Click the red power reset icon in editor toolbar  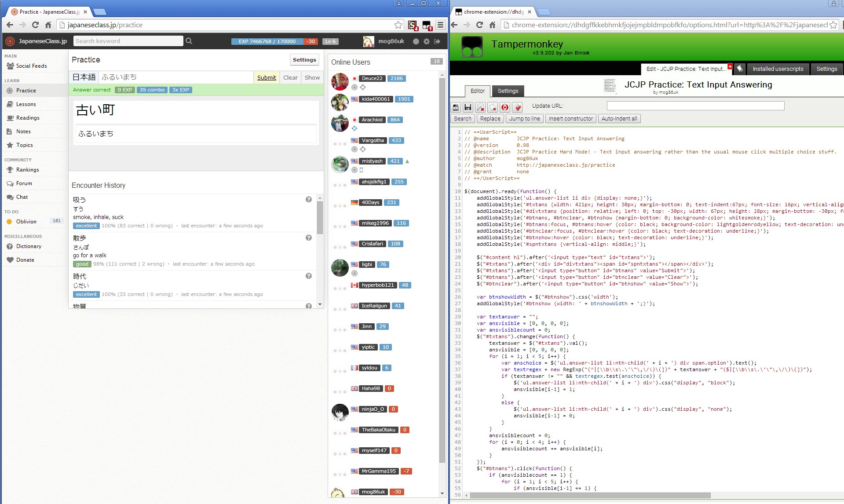[x=505, y=107]
